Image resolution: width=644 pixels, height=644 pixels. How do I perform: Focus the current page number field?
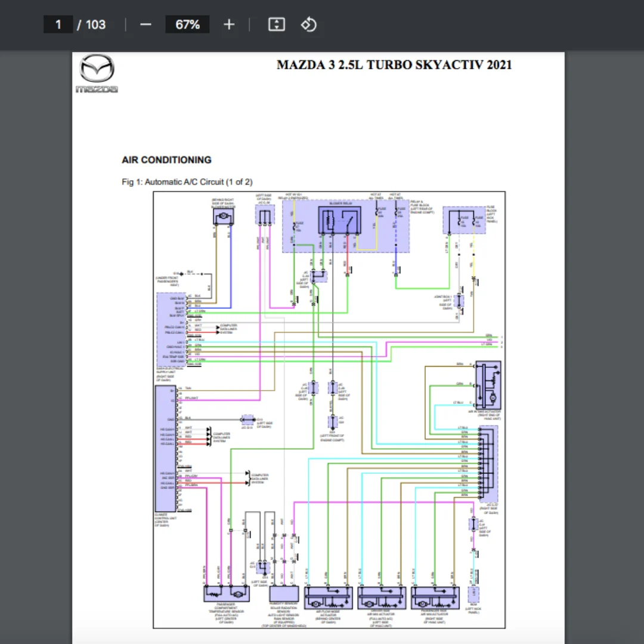(x=58, y=24)
